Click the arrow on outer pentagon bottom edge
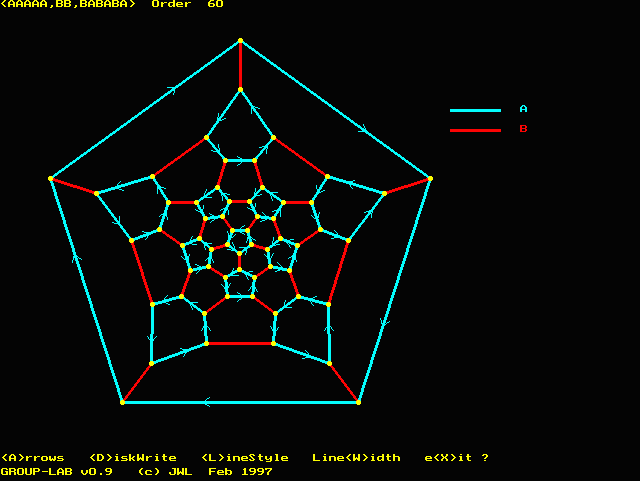 tap(207, 402)
